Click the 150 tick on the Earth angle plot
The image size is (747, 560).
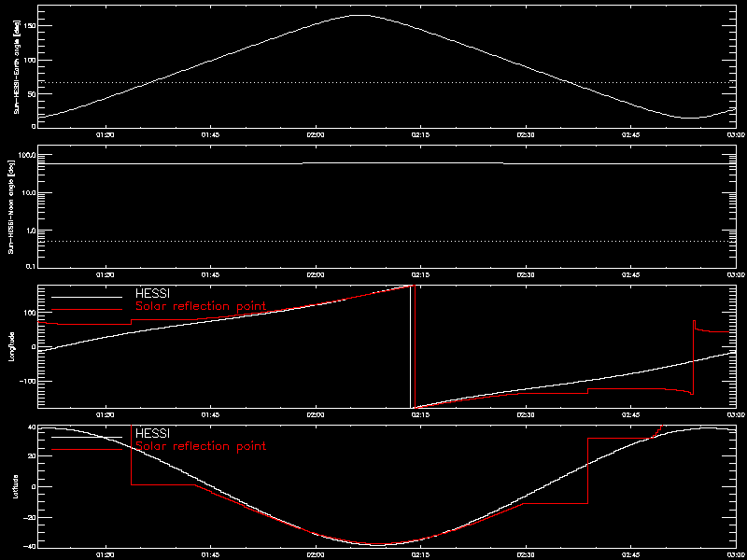pos(29,26)
